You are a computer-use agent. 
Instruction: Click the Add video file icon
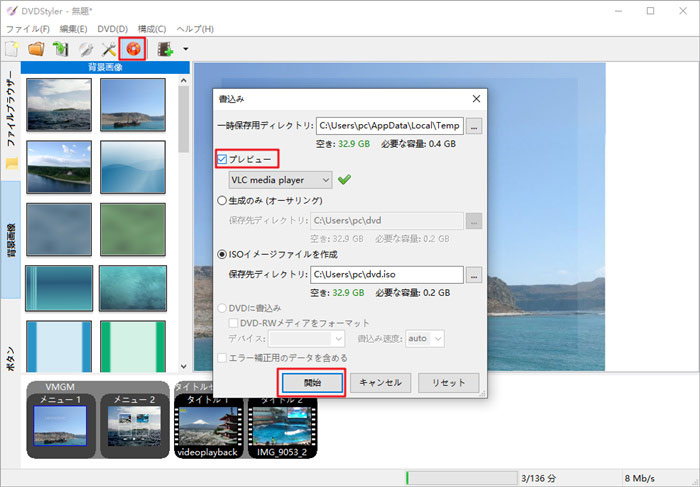click(165, 48)
